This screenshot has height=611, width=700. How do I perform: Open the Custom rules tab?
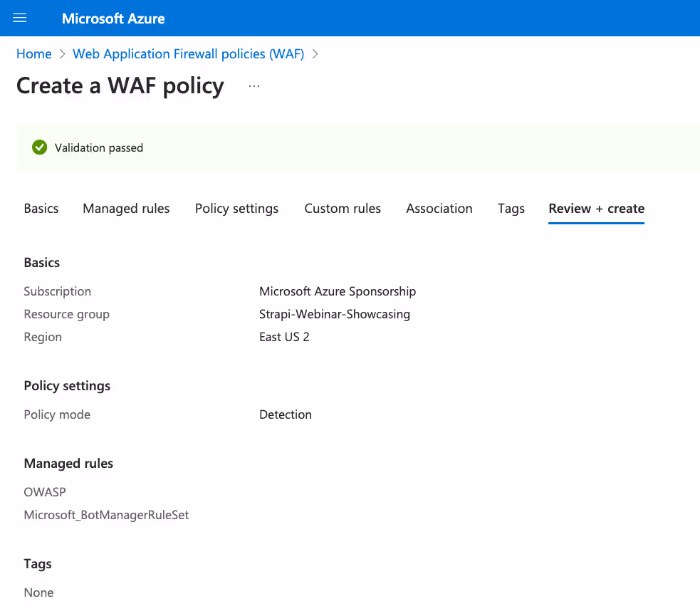343,208
